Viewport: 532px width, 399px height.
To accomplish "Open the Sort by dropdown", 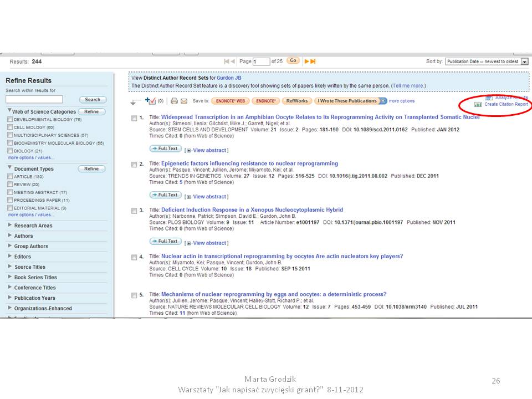I will click(487, 62).
